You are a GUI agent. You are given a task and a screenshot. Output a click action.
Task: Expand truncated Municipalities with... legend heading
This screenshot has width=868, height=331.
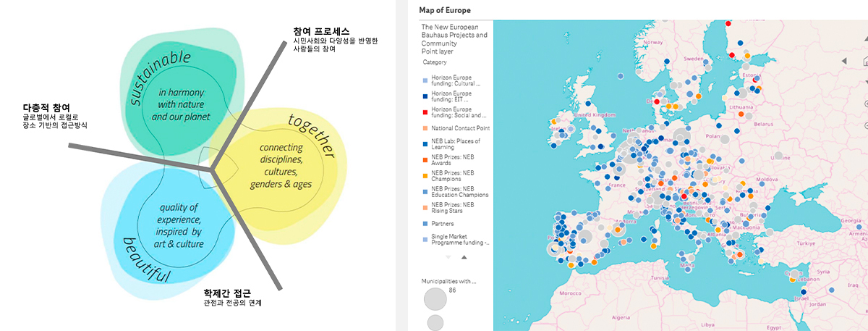(448, 280)
